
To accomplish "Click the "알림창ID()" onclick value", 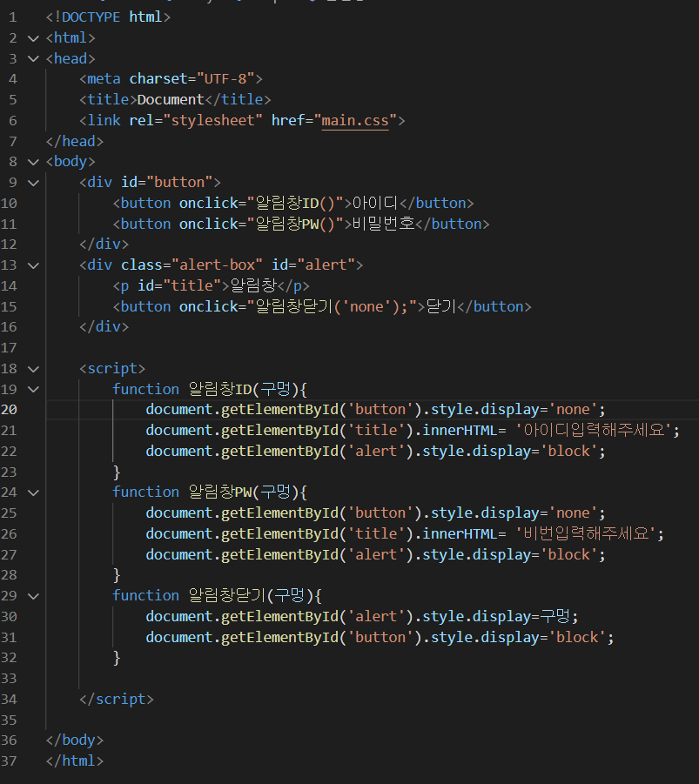I will click(x=295, y=203).
